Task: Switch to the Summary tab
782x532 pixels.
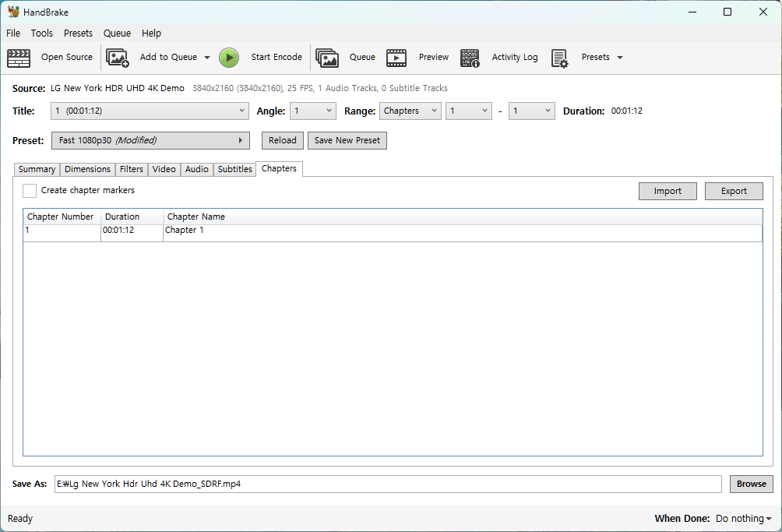Action: 37,170
